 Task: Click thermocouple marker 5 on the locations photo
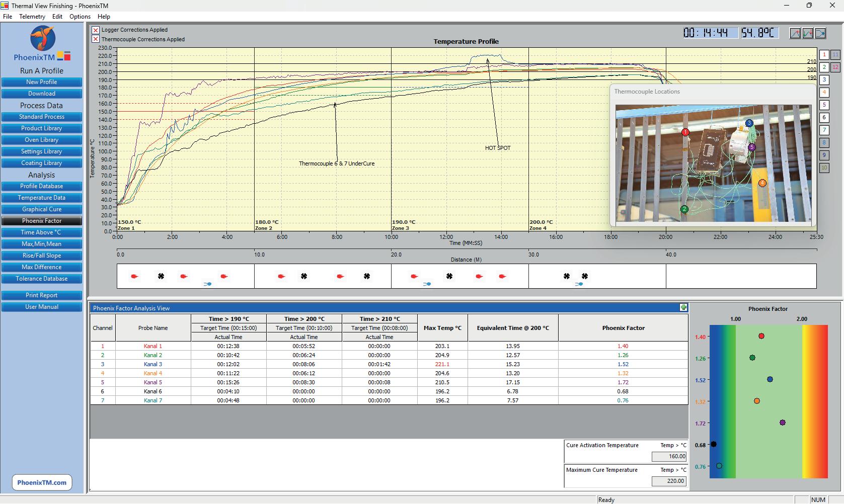[x=752, y=147]
